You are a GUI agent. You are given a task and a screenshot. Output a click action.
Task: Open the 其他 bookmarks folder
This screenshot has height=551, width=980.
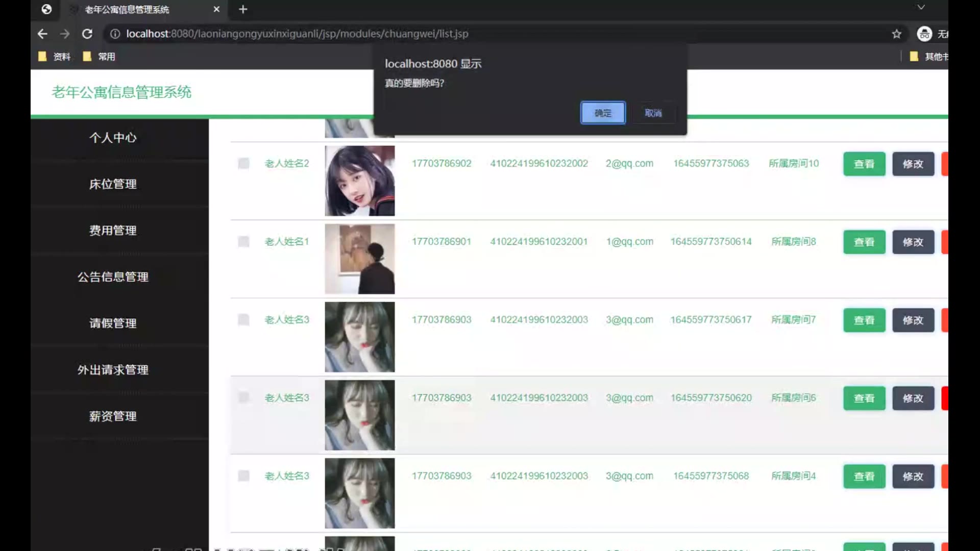928,57
